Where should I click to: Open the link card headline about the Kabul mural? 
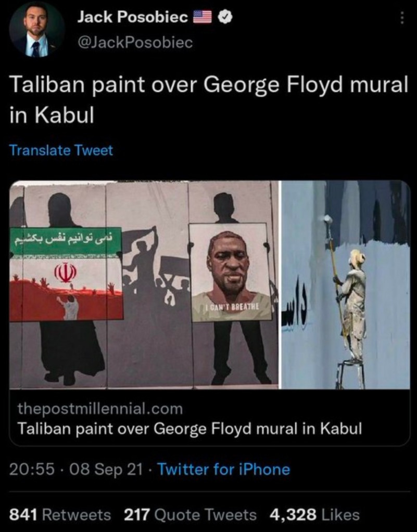[189, 429]
